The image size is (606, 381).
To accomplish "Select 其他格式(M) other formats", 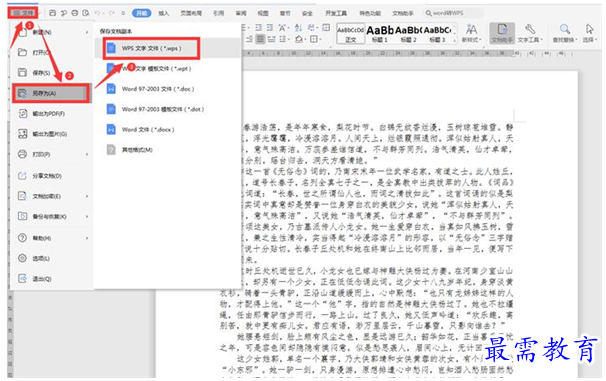I will point(169,150).
